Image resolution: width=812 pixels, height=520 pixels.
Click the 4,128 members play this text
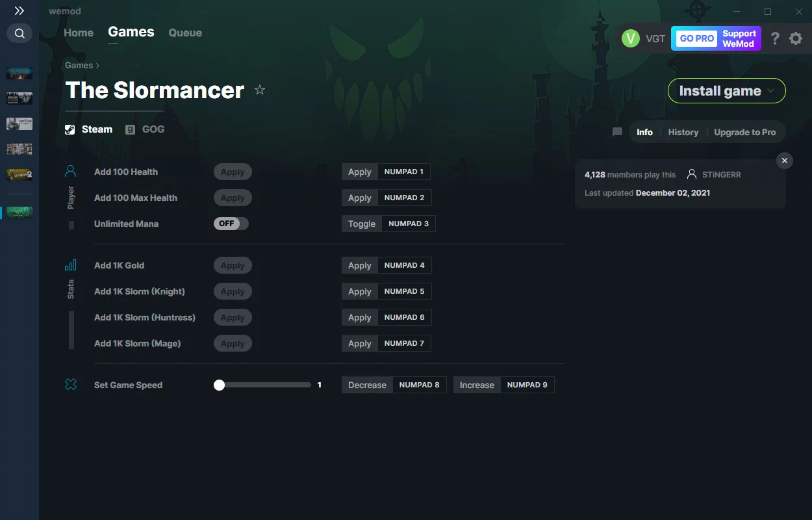tap(630, 175)
